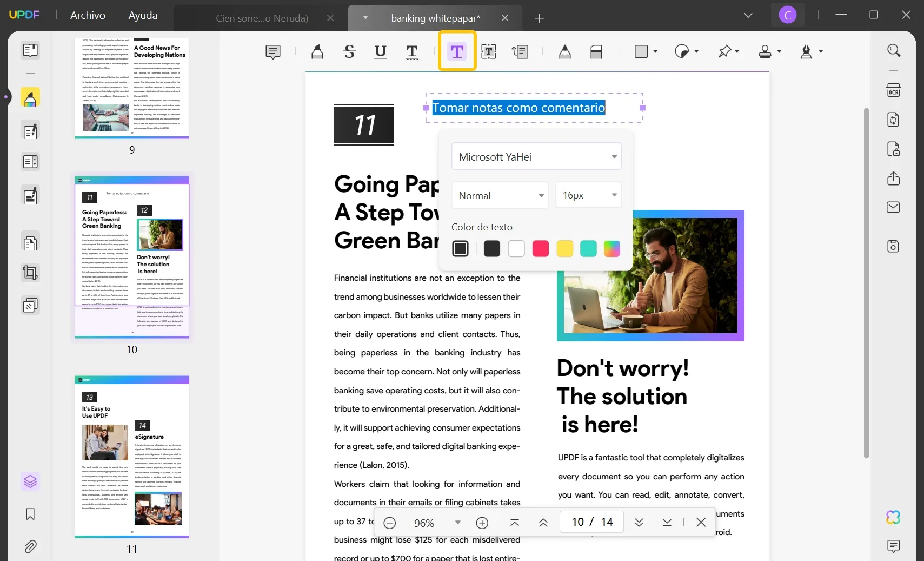Select the highlighter tool
924x561 pixels.
click(x=317, y=52)
